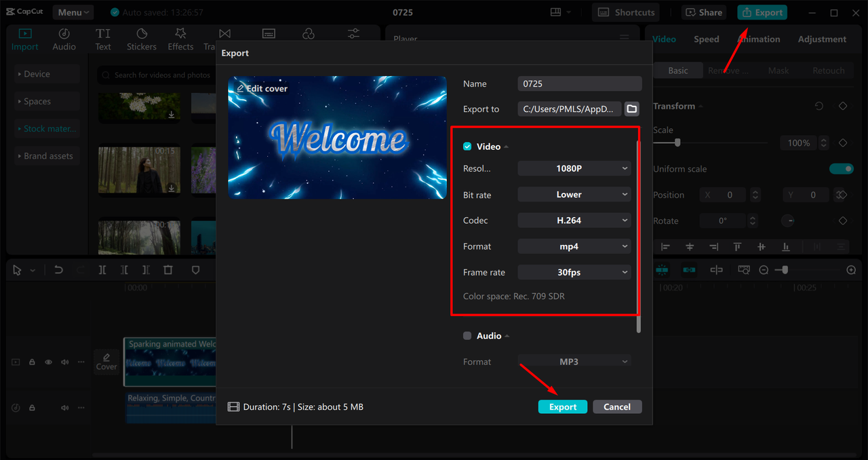Click the rotate dial knob
The image size is (868, 460).
point(788,221)
